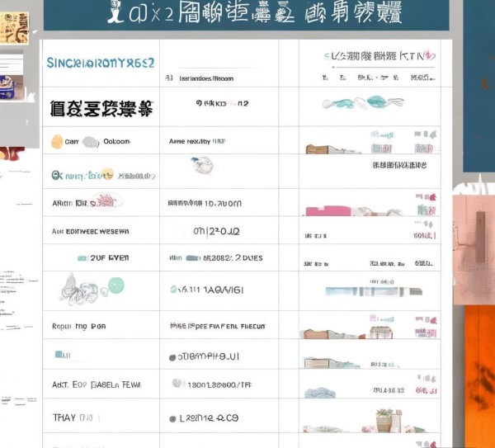Open the tan illustrated thumbnail at top left
This screenshot has width=495, height=448.
point(14,28)
